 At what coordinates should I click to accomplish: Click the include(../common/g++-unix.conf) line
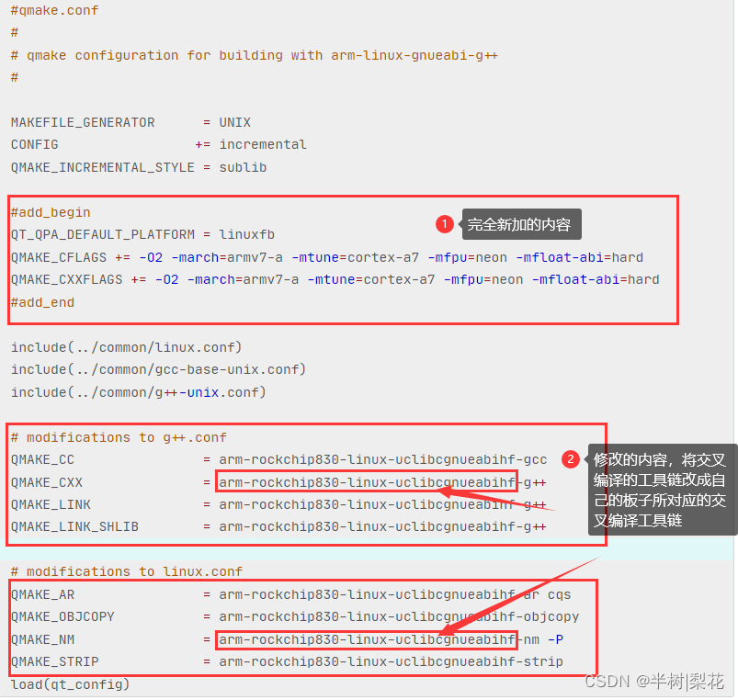139,392
